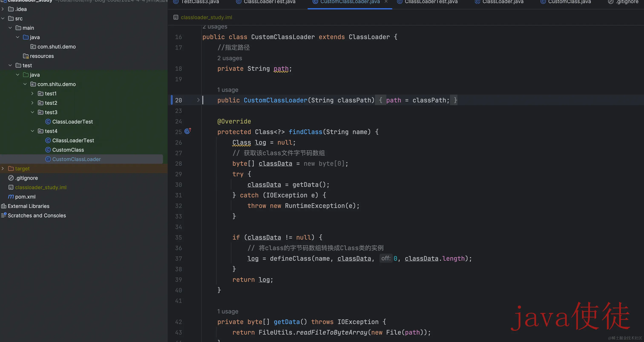Click the resources folder icon
The image size is (644, 342).
pos(26,56)
